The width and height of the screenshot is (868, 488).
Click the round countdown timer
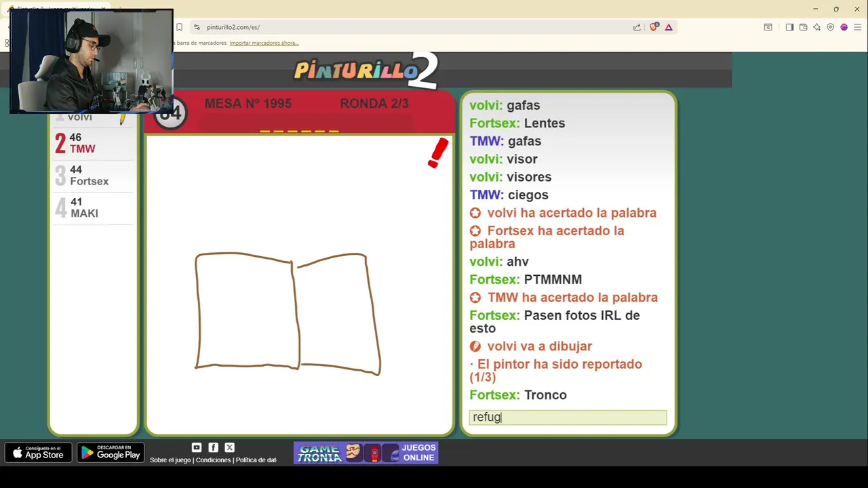tap(170, 113)
